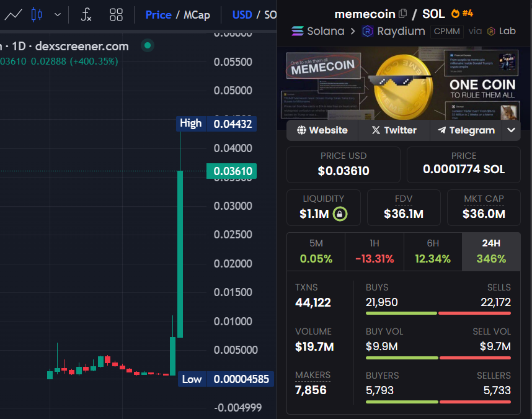Click the LIQUIDITY $1.1M value
Viewport: 532px width, 419px height.
tap(314, 214)
